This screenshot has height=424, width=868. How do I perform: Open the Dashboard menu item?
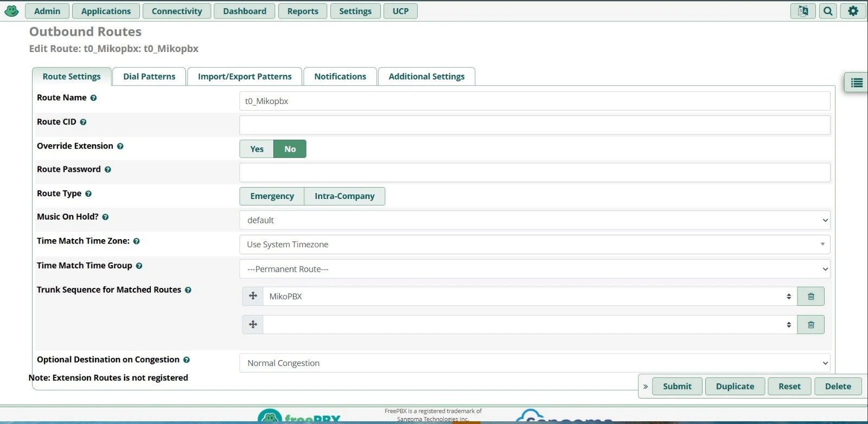(245, 11)
